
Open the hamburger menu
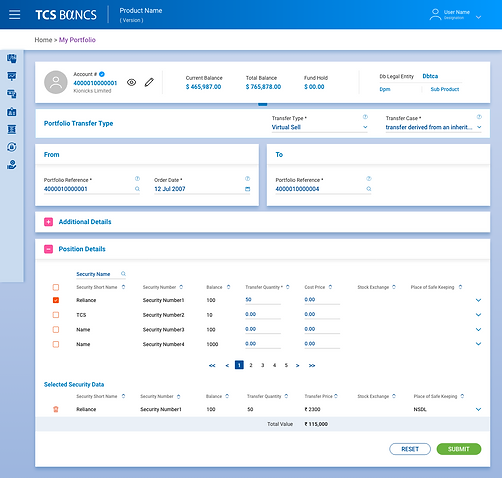pyautogui.click(x=14, y=15)
